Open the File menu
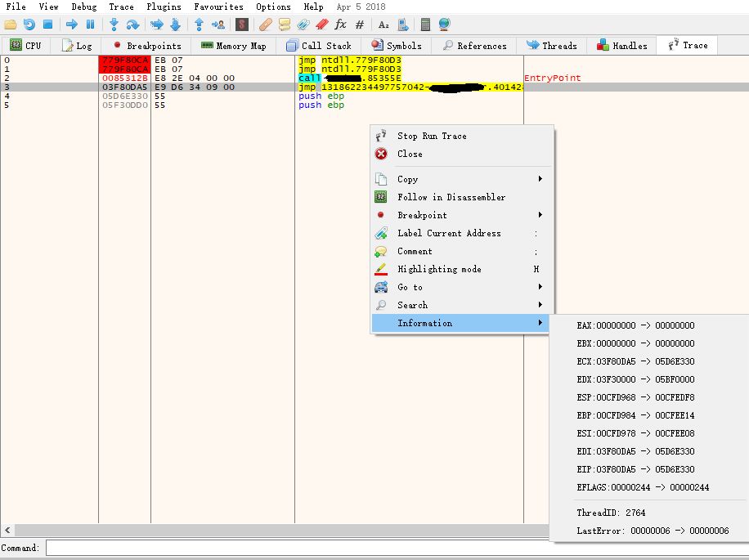The image size is (749, 560). click(x=16, y=7)
